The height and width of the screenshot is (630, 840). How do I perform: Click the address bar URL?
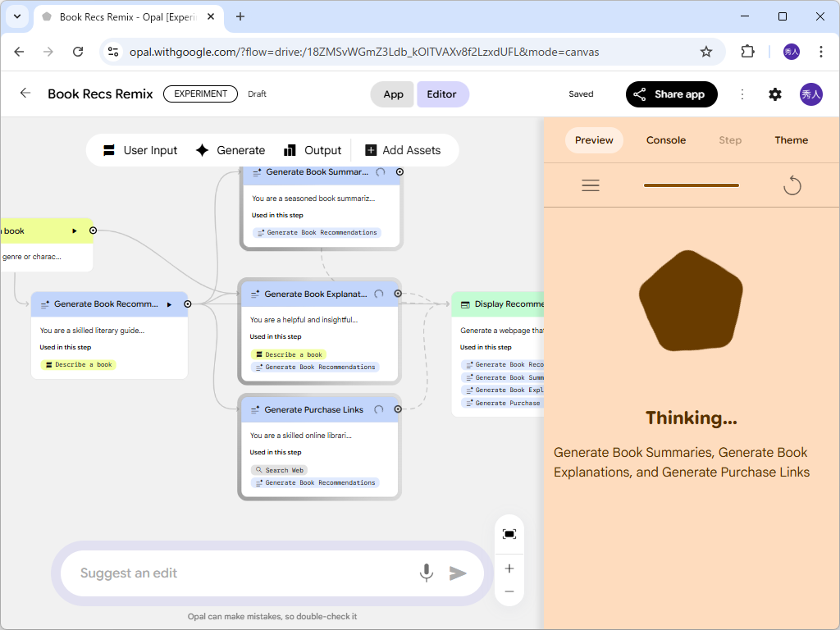(x=364, y=52)
